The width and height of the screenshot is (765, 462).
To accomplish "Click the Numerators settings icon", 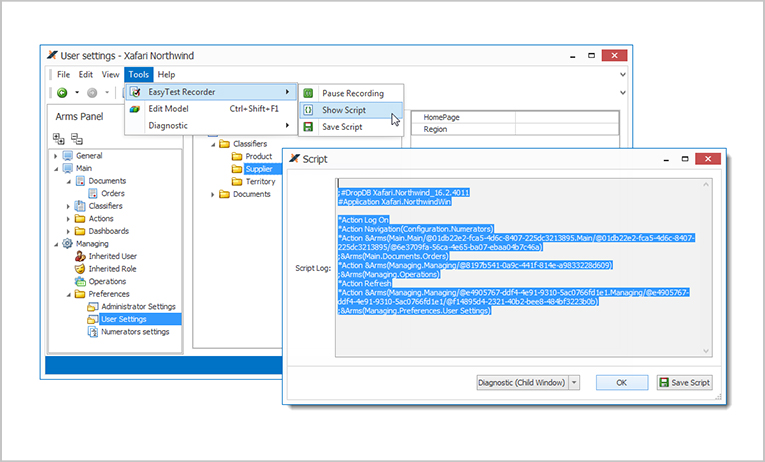I will pos(93,332).
